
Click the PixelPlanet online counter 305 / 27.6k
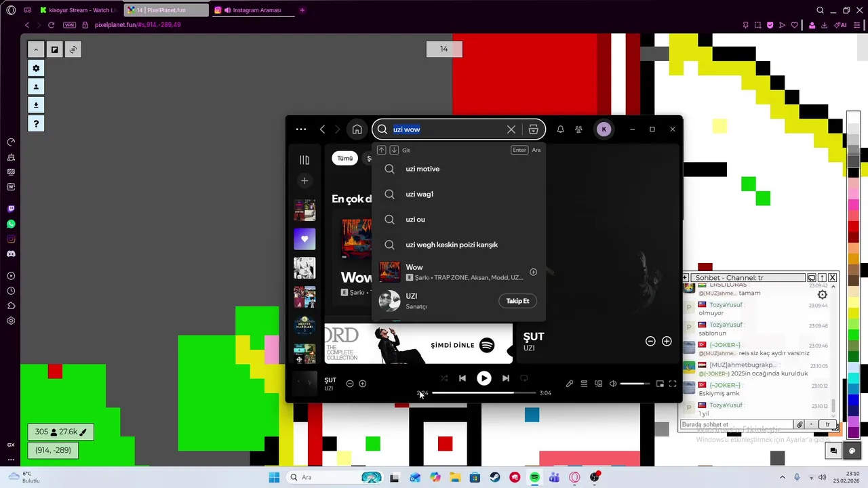(x=60, y=432)
